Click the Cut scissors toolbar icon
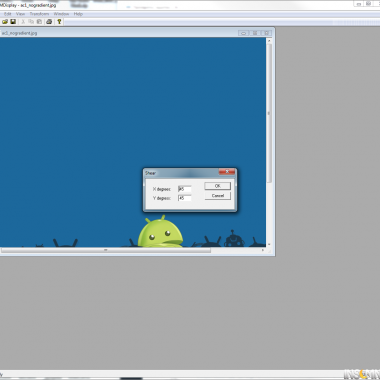 23,22
